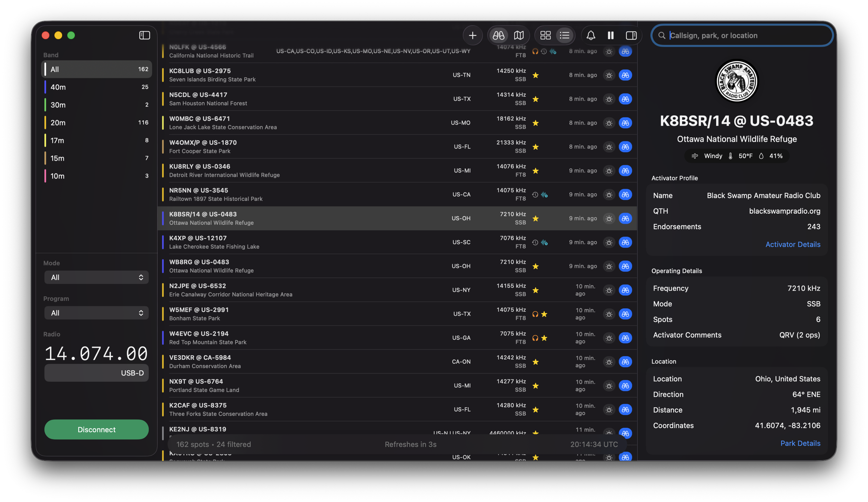Select the KU8RLY @ US-0346 spot
The image size is (868, 502).
pos(397,171)
